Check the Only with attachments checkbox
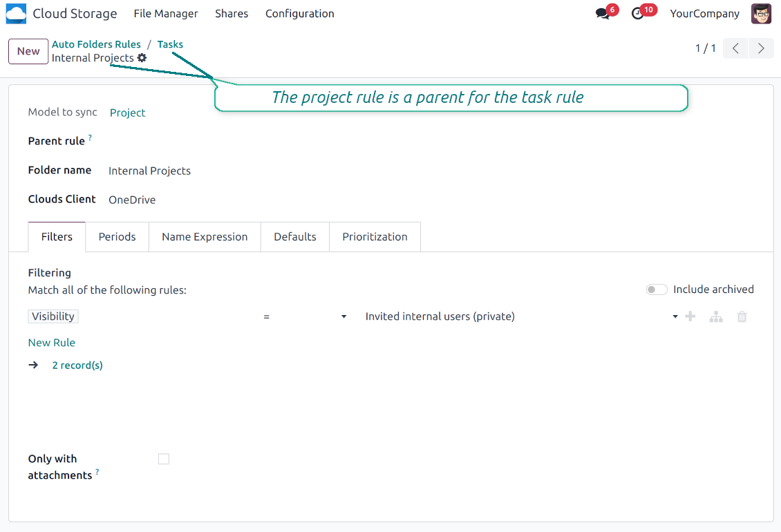 click(x=164, y=459)
